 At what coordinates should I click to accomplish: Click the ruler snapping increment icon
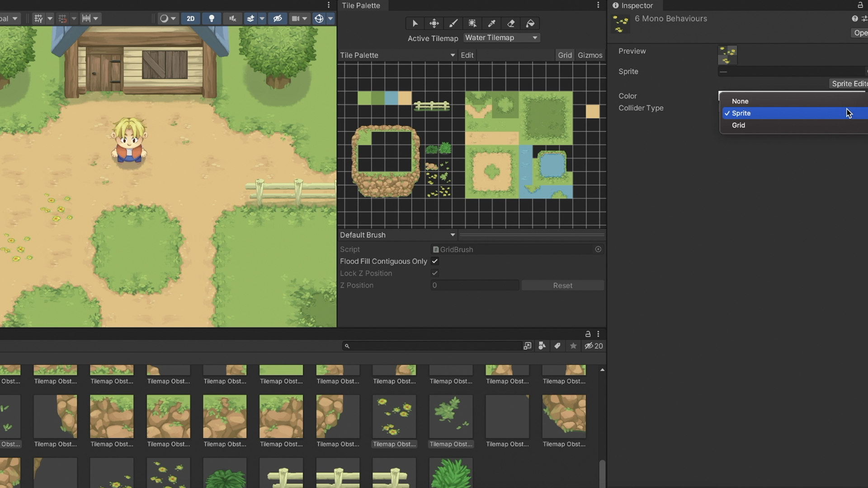click(x=86, y=19)
